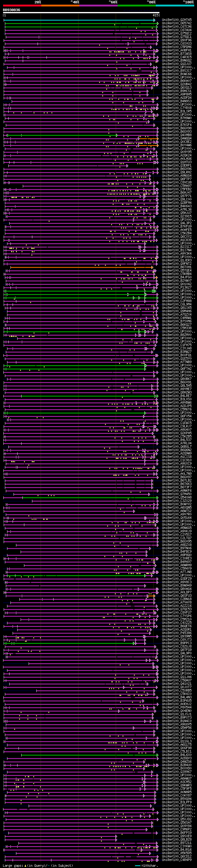Screen dimensions: 197x868
Task: Select the UniRef100_B7IWS8 label
Action: 176,54
